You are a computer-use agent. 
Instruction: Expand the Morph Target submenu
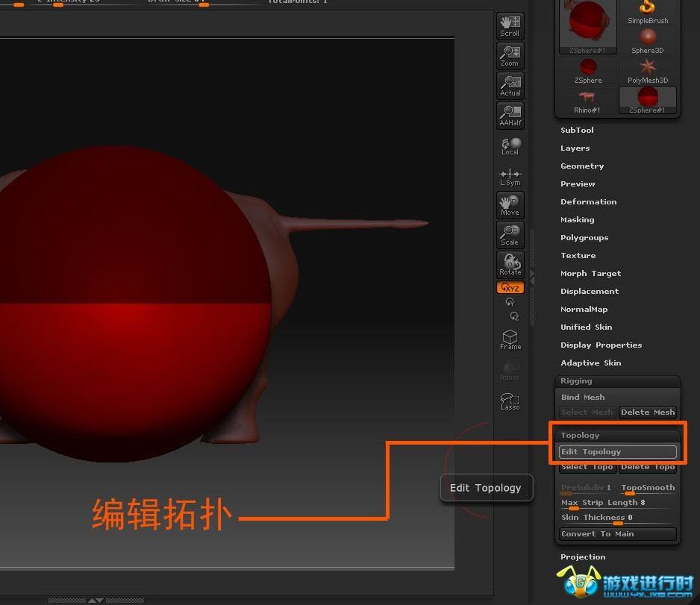click(590, 274)
